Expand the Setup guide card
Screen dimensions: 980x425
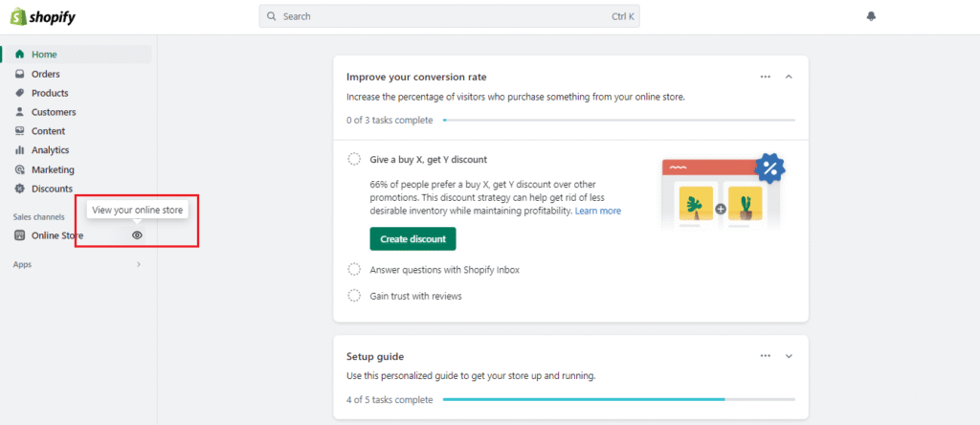click(x=789, y=356)
